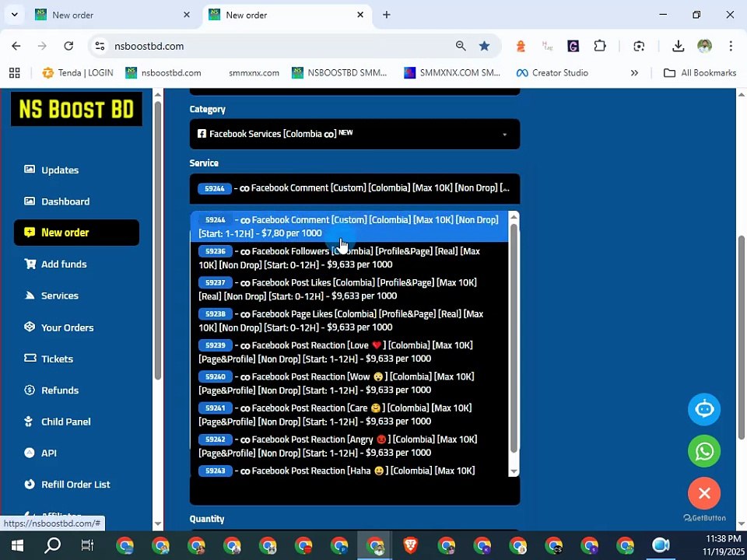Click the Grammarly extension icon
Screen dimensions: 747x560
pyautogui.click(x=573, y=46)
